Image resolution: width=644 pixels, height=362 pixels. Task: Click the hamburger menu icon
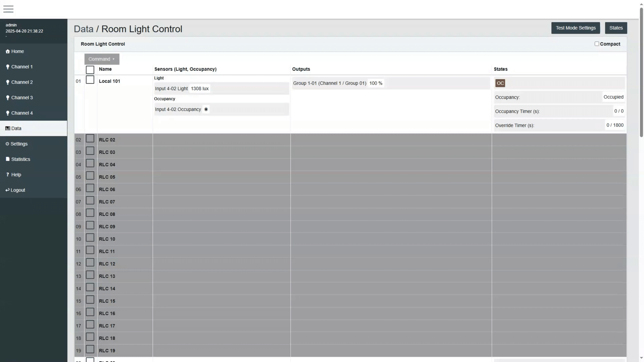click(8, 9)
